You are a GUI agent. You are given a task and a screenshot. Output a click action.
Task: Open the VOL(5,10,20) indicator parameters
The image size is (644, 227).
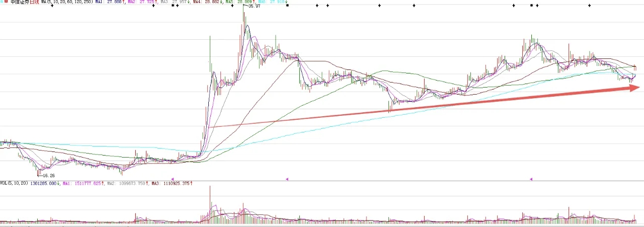click(14, 183)
